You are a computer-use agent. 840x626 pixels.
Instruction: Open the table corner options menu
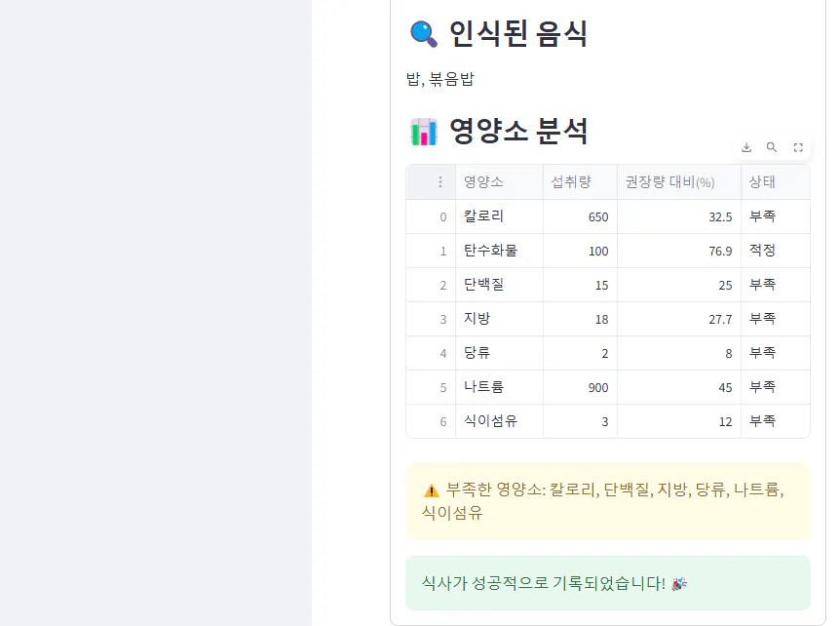440,181
